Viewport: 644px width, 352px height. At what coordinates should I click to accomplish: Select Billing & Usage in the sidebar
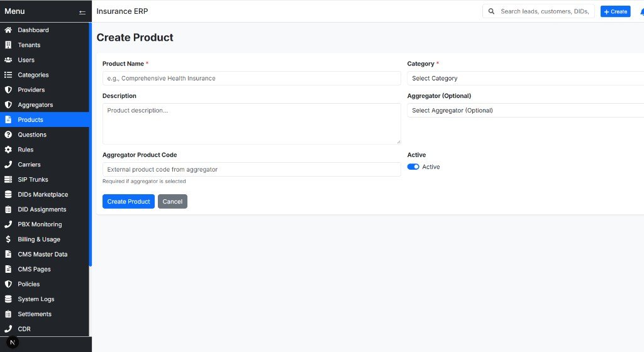click(45, 239)
